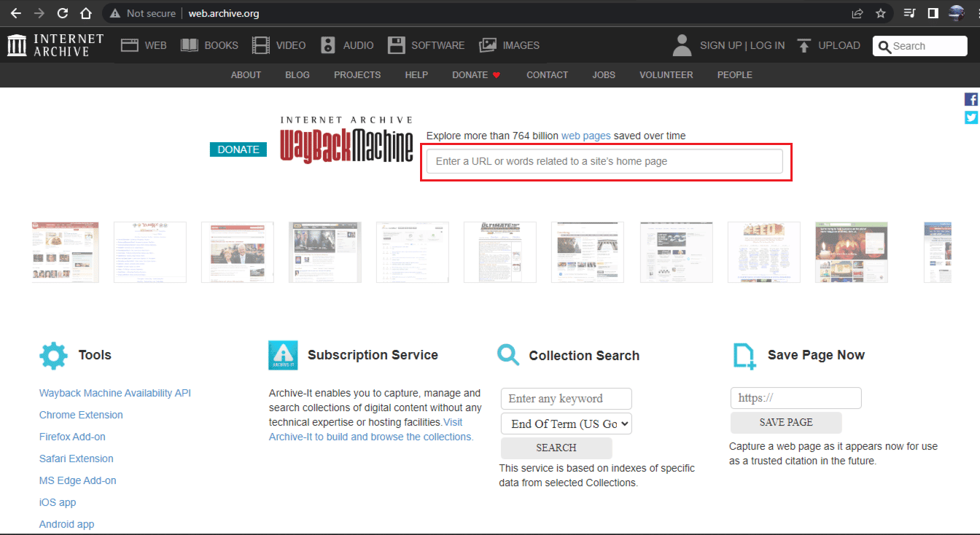
Task: Open the BLOG menu item
Action: pos(297,75)
